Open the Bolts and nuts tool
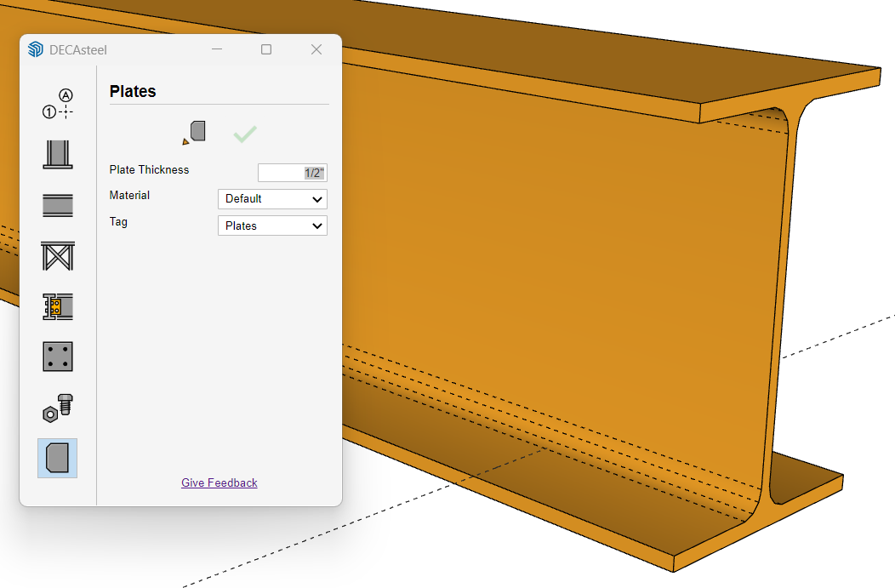The height and width of the screenshot is (588, 895). [x=58, y=408]
